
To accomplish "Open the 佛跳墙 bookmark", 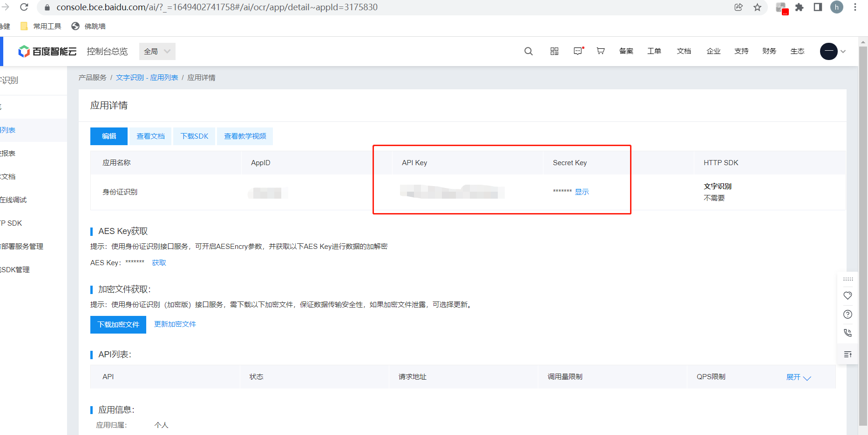I will (88, 26).
